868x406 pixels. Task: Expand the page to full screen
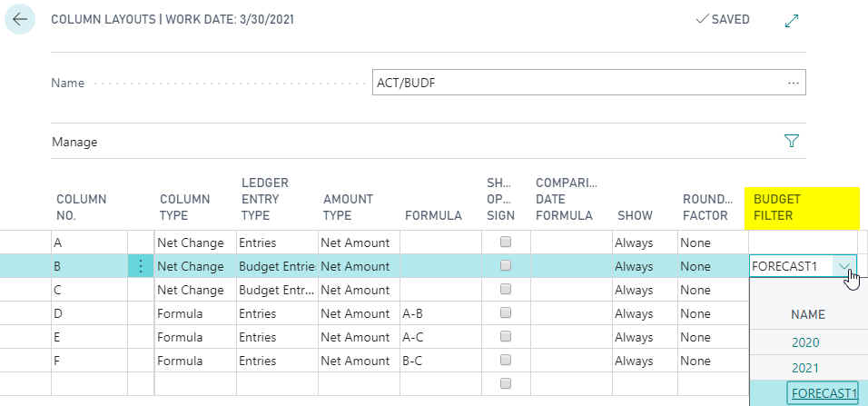click(x=792, y=21)
